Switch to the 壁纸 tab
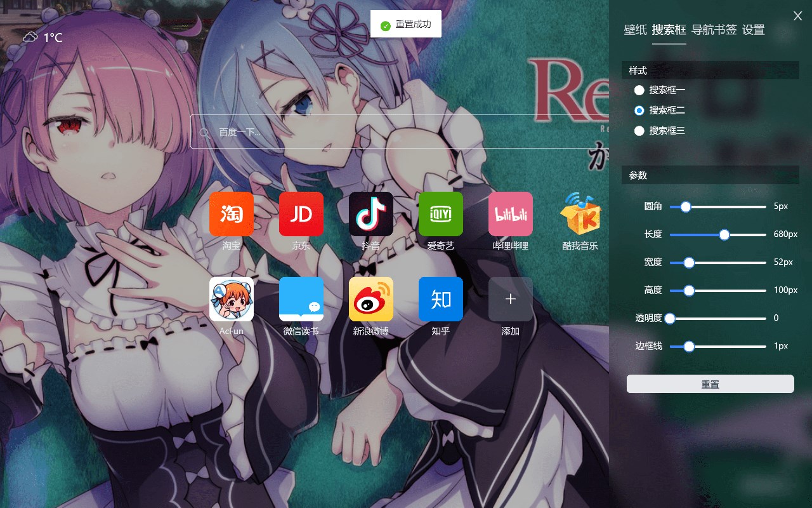This screenshot has width=812, height=508. click(636, 30)
